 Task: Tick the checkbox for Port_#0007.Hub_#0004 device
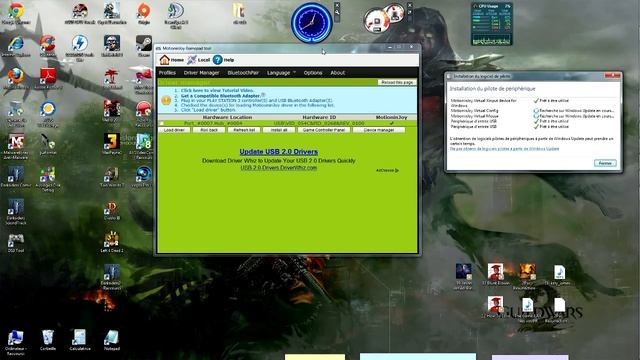point(162,123)
